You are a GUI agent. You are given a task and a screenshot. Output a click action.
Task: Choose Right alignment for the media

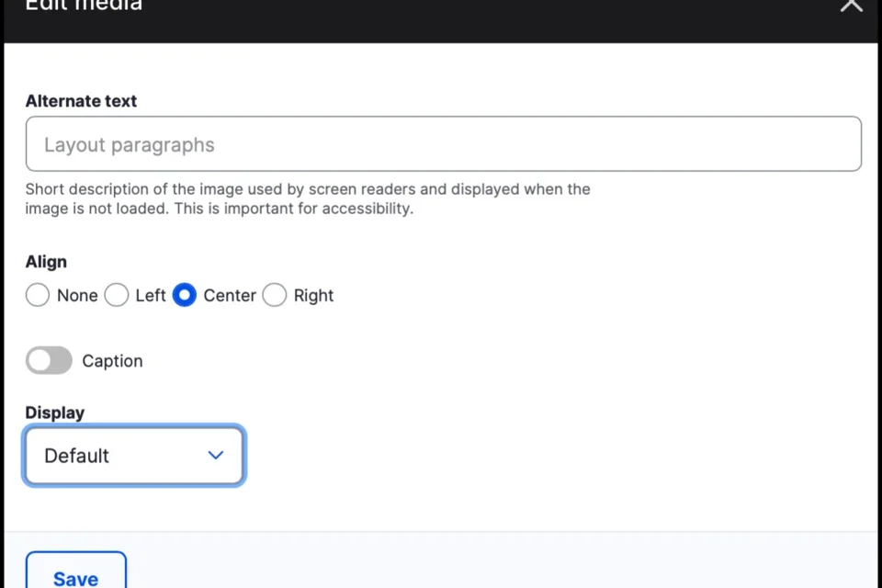[274, 295]
